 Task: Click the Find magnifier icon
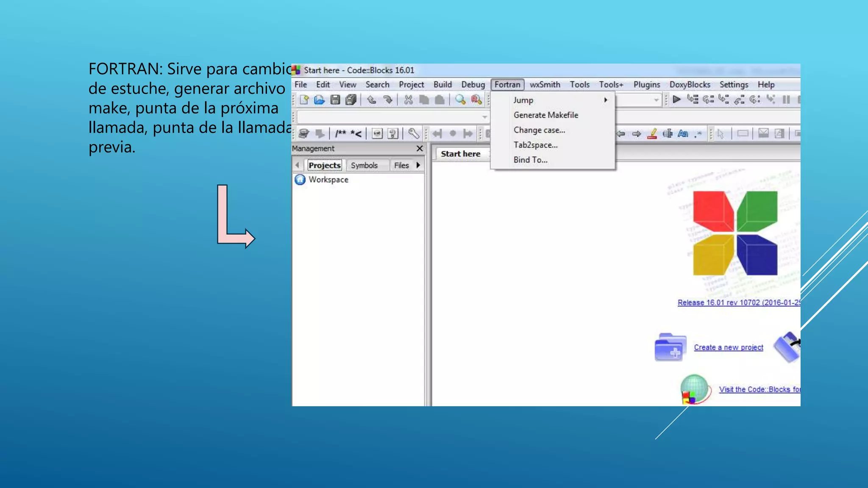point(460,100)
